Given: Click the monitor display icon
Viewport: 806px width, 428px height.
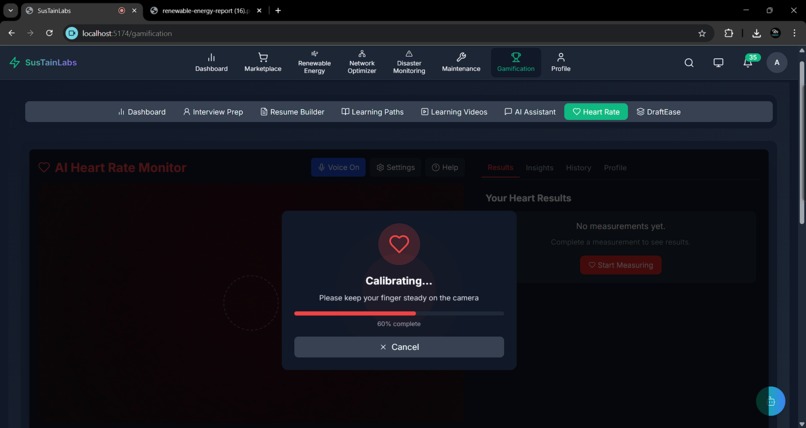Looking at the screenshot, I should (x=718, y=63).
